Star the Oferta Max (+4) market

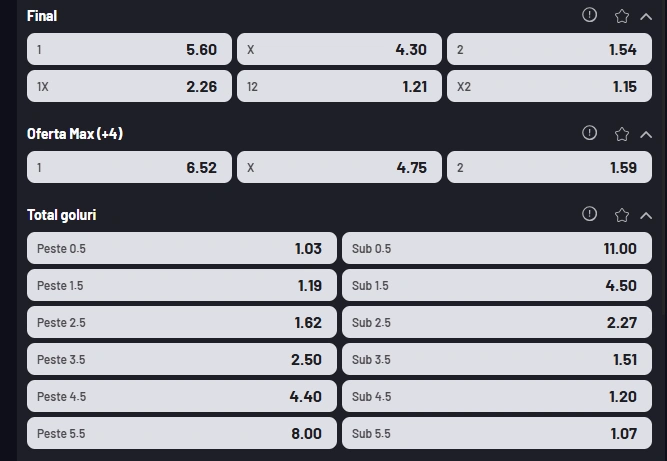pos(621,134)
